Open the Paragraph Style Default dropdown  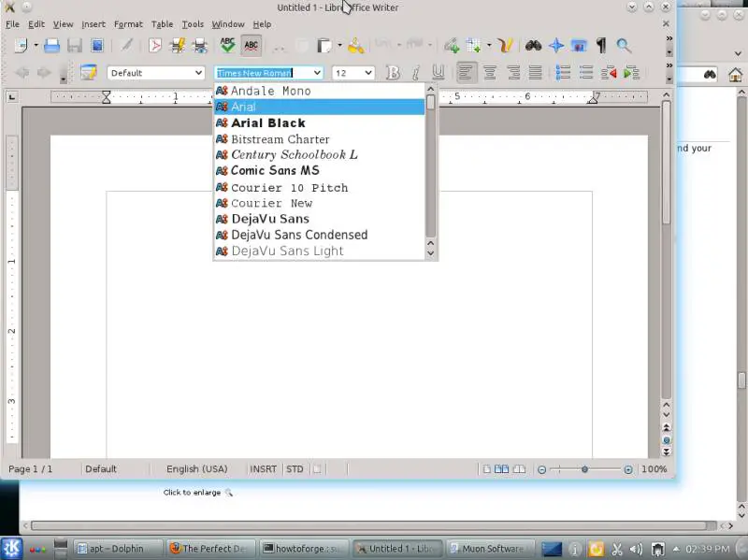coord(198,73)
